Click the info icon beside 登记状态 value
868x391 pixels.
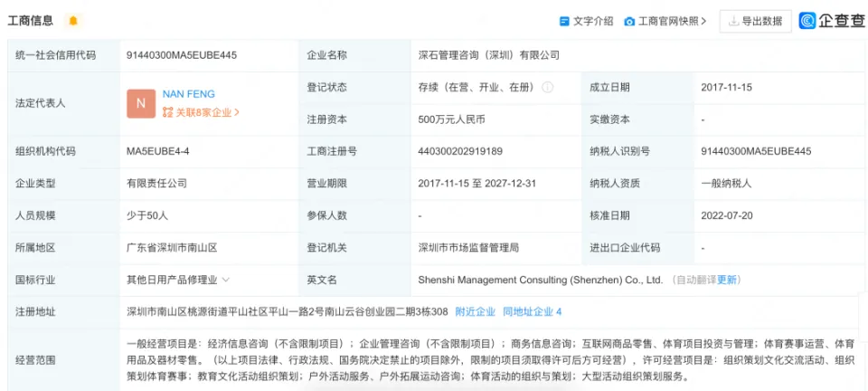click(547, 88)
